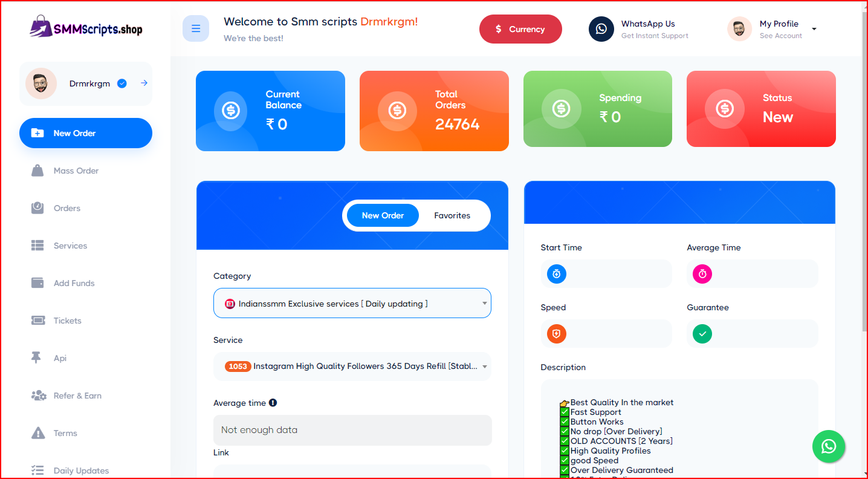
Task: Click the pink Average Time timer icon
Action: pyautogui.click(x=702, y=274)
